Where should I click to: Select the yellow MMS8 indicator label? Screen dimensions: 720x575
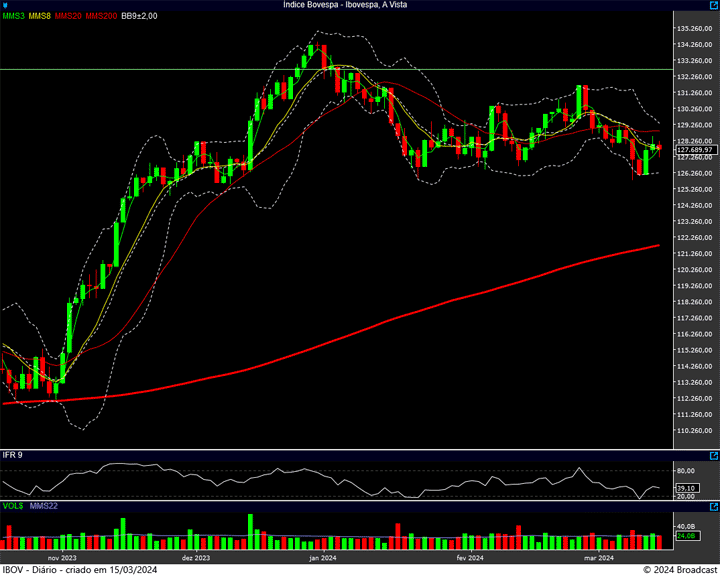point(40,17)
